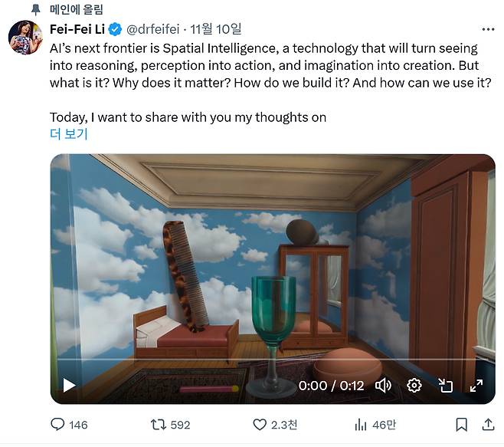Mute the video using the speaker icon
The height and width of the screenshot is (447, 504).
pos(384,385)
